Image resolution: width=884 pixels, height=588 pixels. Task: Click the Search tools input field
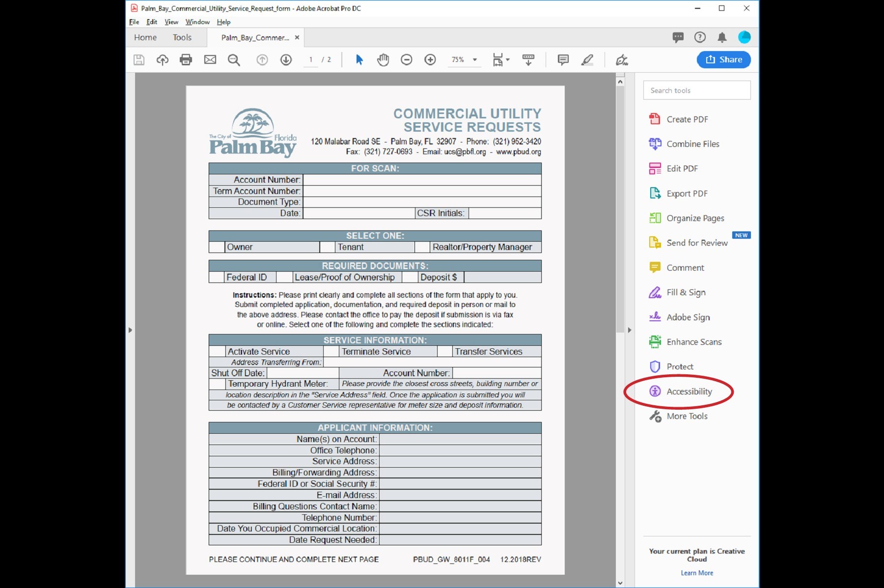tap(696, 90)
